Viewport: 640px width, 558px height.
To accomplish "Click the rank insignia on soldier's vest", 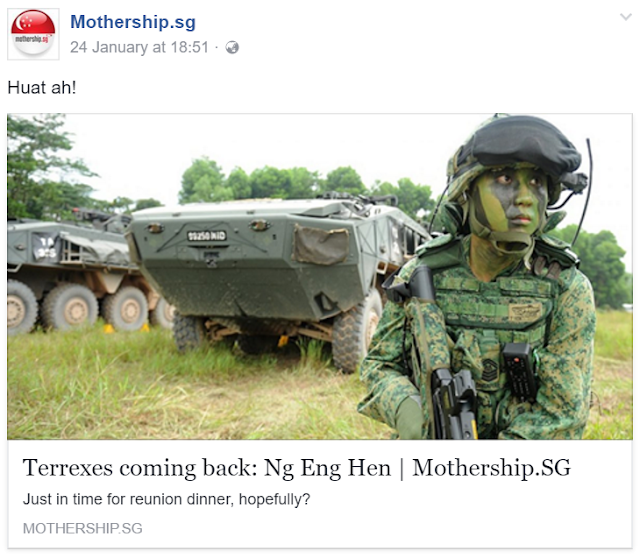I will point(489,370).
